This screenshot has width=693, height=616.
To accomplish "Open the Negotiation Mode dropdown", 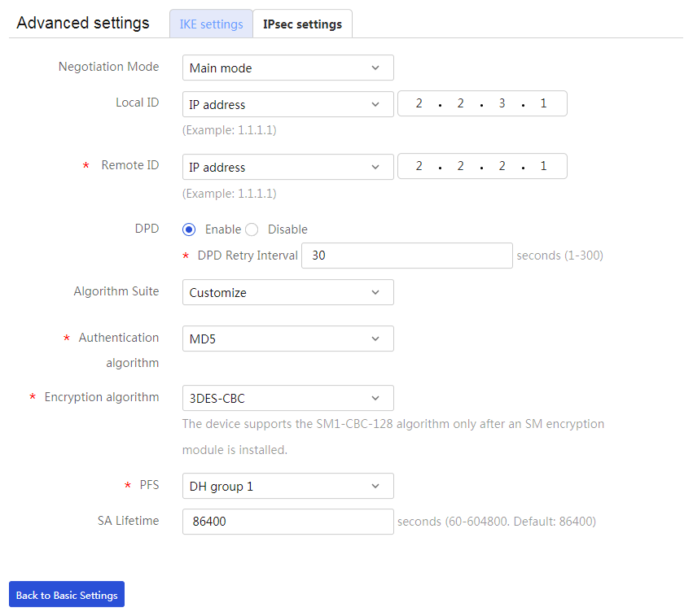I will pos(287,68).
